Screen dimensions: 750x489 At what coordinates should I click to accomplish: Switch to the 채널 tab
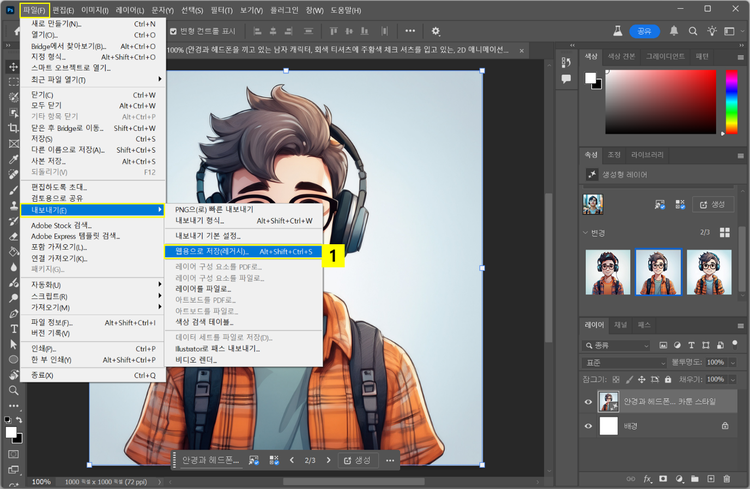point(620,325)
